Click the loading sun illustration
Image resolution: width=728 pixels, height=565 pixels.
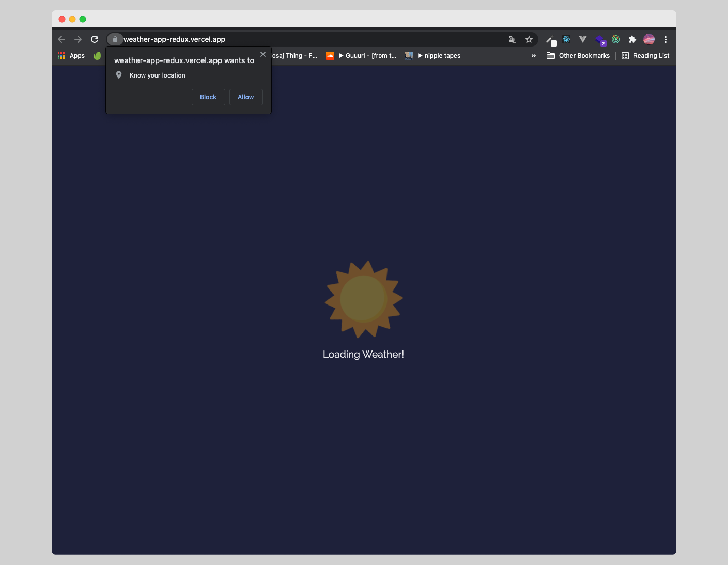tap(364, 299)
